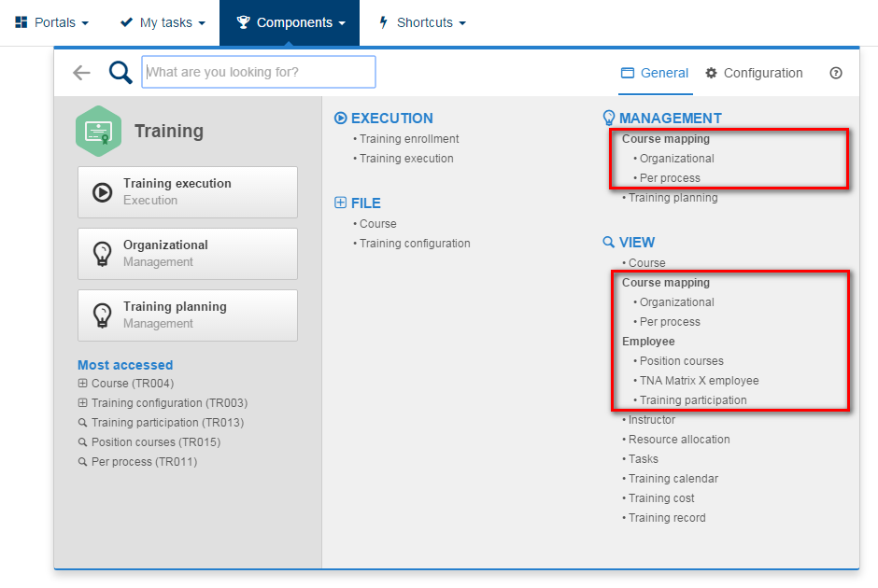The image size is (878, 588).
Task: Switch to the General tab
Action: [655, 73]
